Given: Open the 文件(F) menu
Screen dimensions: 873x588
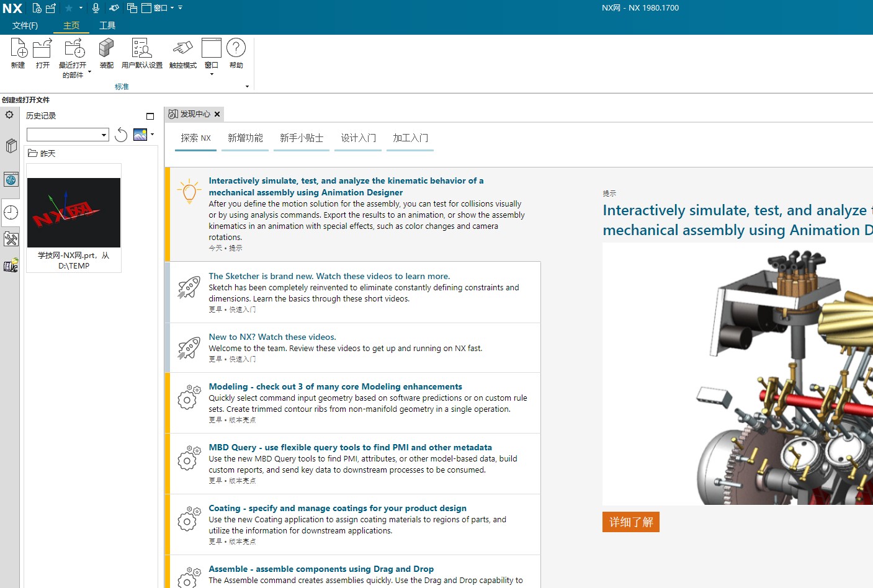Looking at the screenshot, I should pyautogui.click(x=25, y=25).
